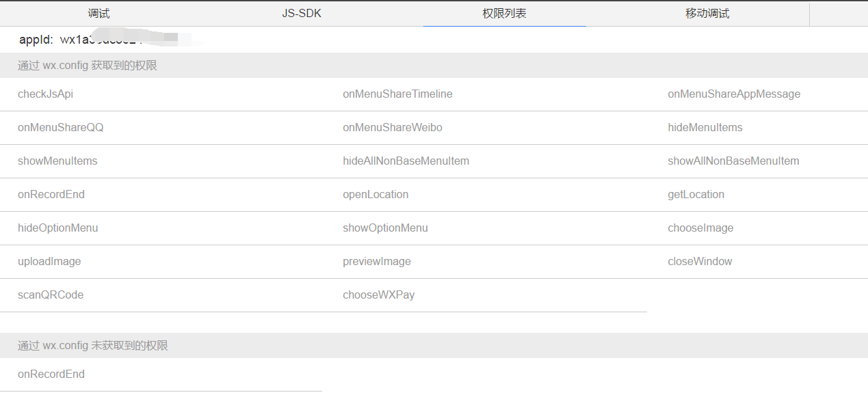Choose the chooseImage permission
The width and height of the screenshot is (868, 397).
[700, 228]
